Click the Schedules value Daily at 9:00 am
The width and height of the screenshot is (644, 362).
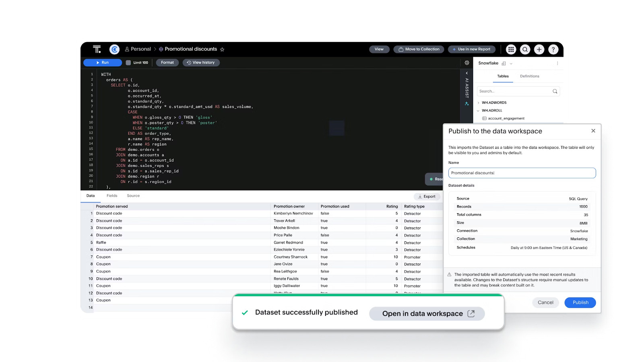pyautogui.click(x=549, y=248)
